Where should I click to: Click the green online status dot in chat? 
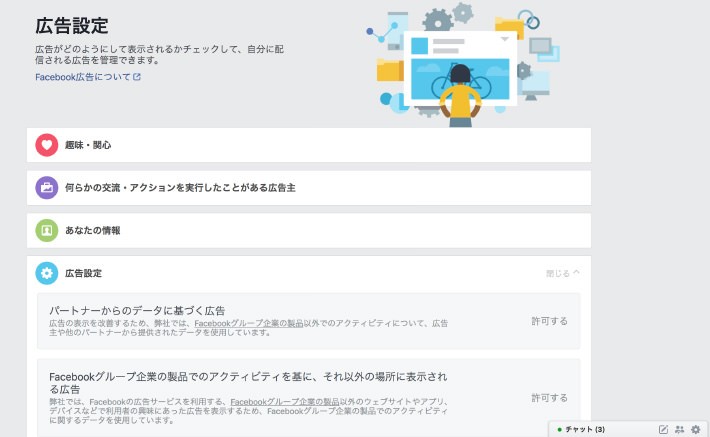(x=560, y=429)
